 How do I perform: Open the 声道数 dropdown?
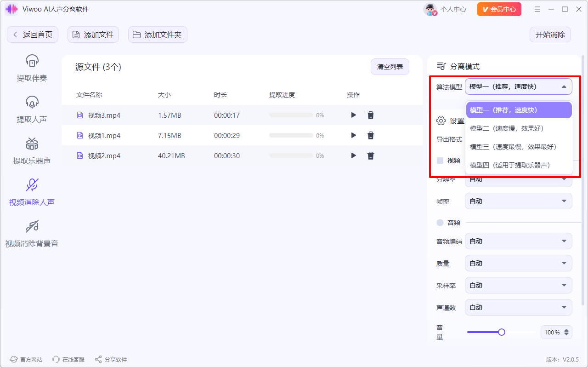[x=519, y=307]
